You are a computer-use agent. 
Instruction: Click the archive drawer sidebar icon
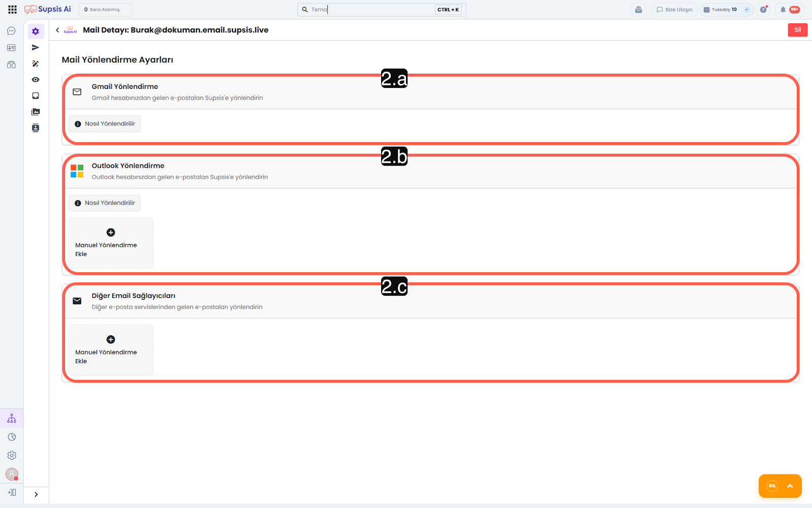pos(11,65)
